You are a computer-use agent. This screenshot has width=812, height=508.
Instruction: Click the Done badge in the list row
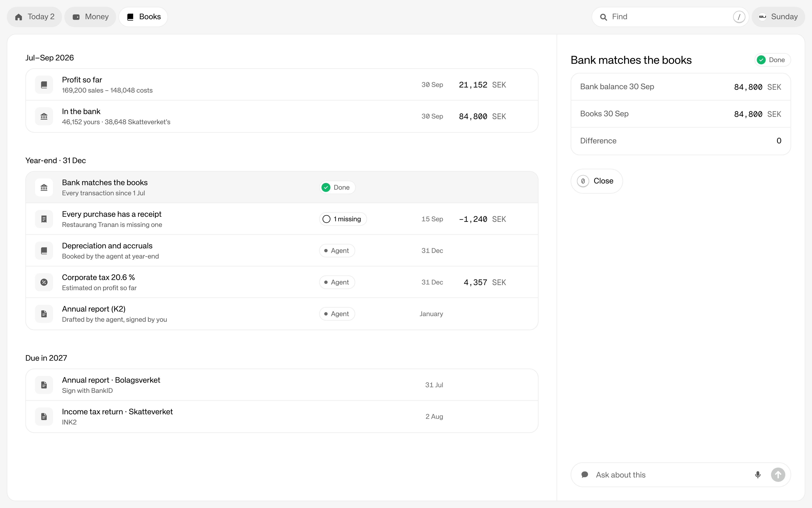[x=337, y=188]
